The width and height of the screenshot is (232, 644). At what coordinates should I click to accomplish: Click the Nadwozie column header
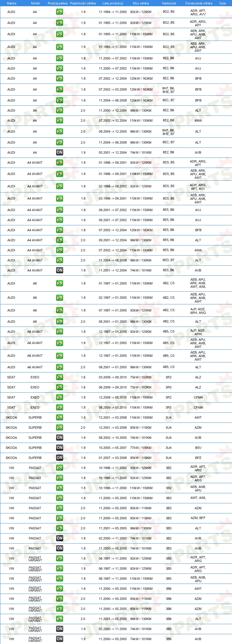pyautogui.click(x=169, y=3)
